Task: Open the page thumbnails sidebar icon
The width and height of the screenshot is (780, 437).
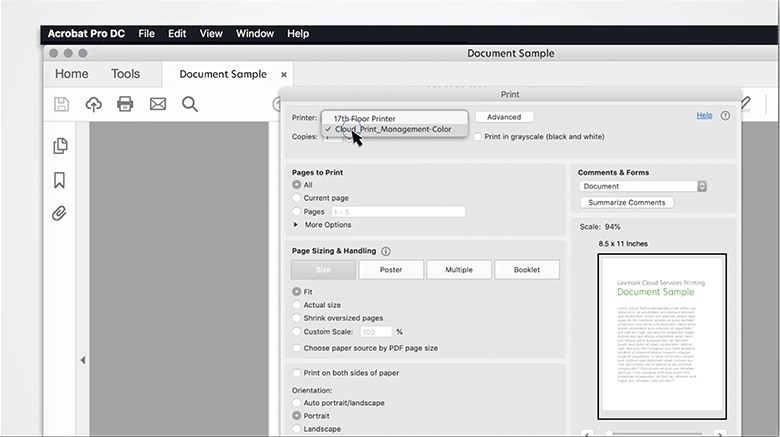Action: (60, 146)
